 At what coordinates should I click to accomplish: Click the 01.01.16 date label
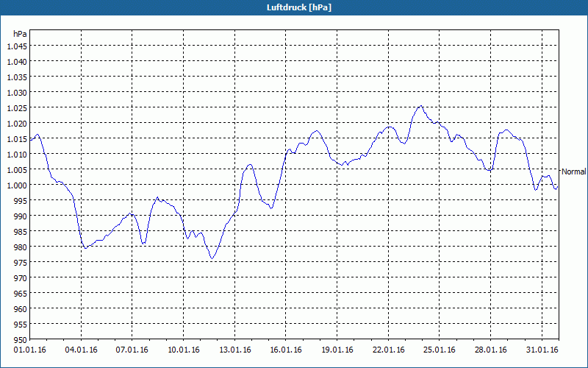(x=30, y=350)
